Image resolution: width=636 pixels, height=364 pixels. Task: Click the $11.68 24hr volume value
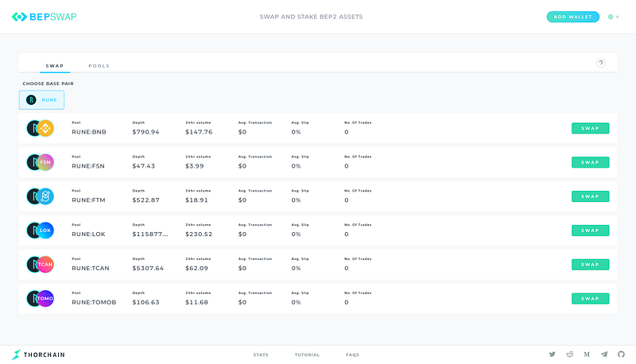click(x=196, y=302)
